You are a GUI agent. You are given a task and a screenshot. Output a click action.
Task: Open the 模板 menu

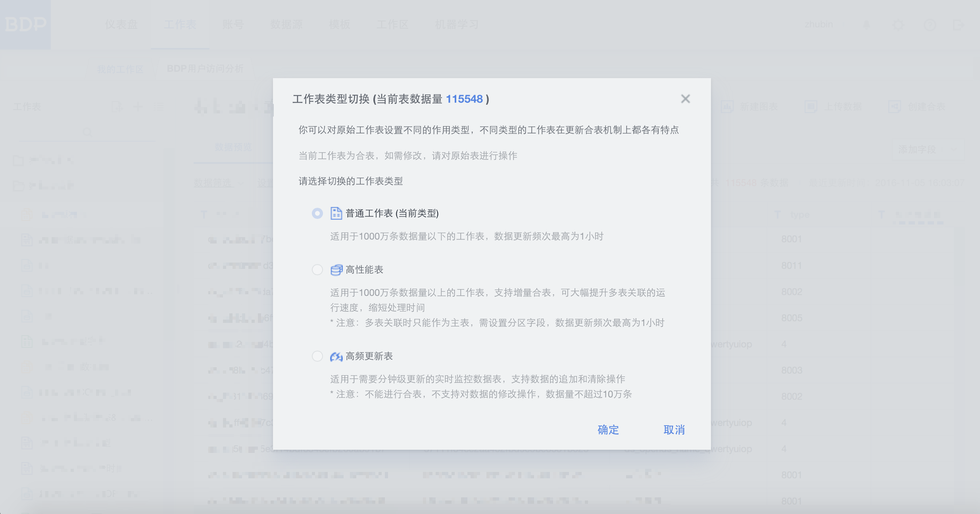[x=340, y=25]
